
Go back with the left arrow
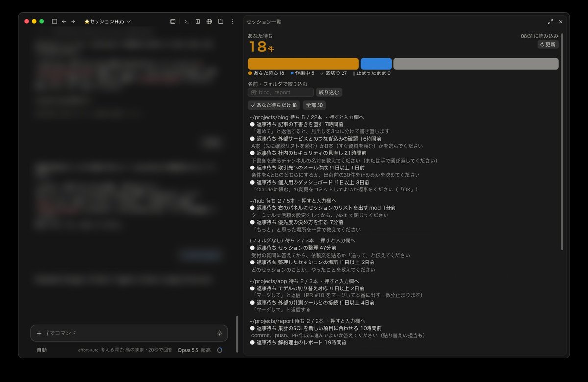pos(64,21)
